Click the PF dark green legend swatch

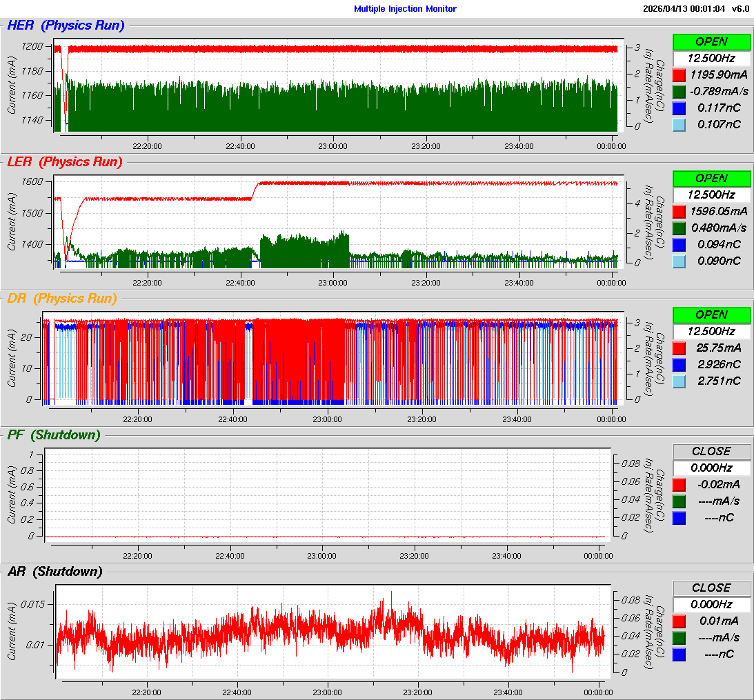[x=679, y=501]
